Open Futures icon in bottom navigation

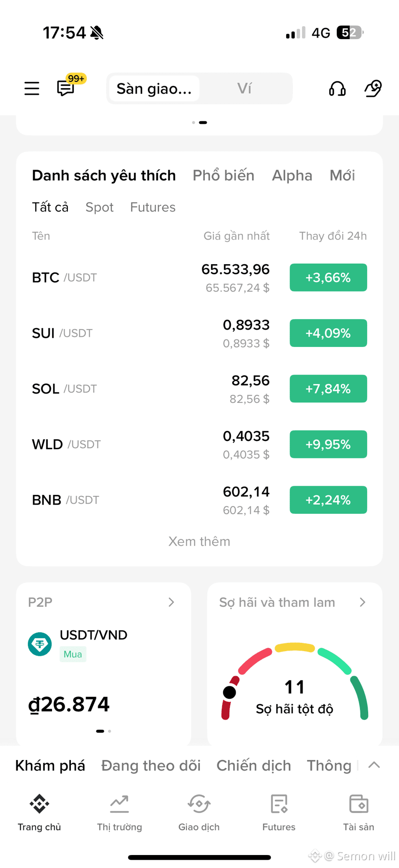click(x=279, y=803)
